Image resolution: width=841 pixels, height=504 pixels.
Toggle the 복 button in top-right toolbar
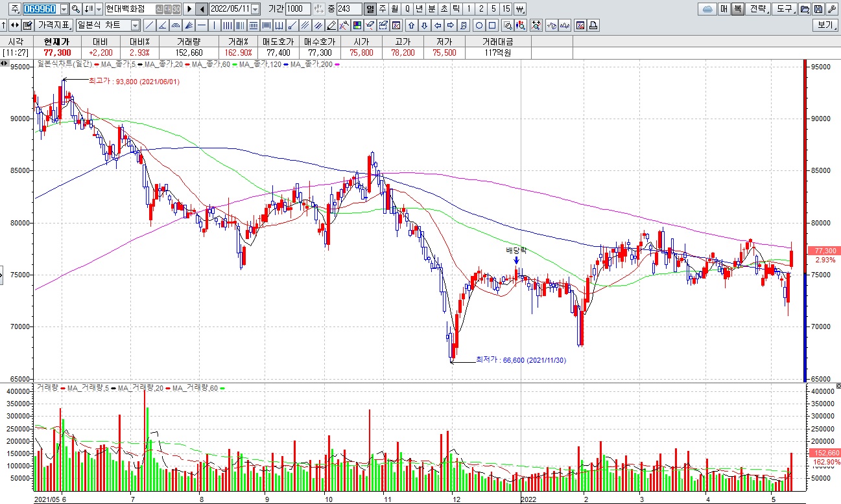(739, 9)
